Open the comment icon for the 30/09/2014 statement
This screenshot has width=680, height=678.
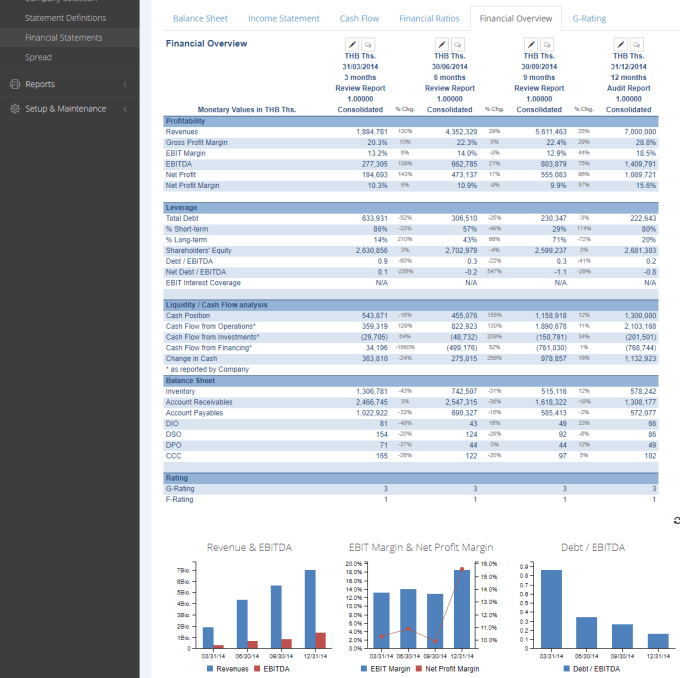(546, 45)
